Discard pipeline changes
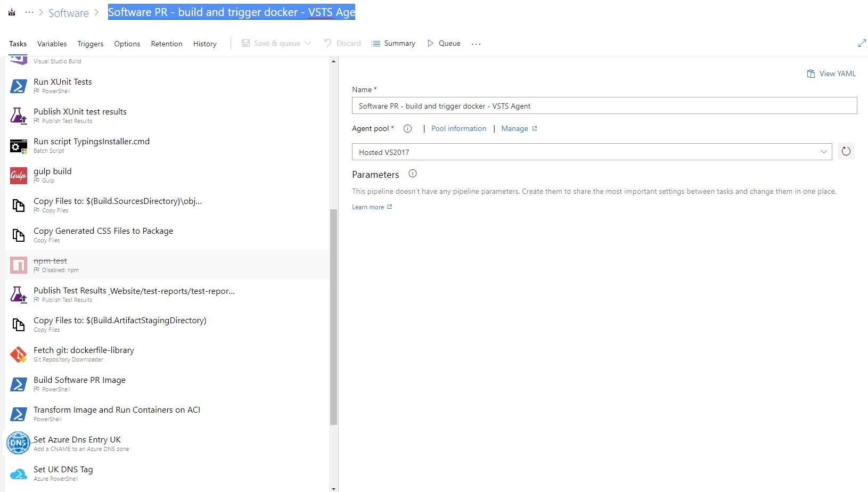This screenshot has height=492, width=868. tap(342, 43)
